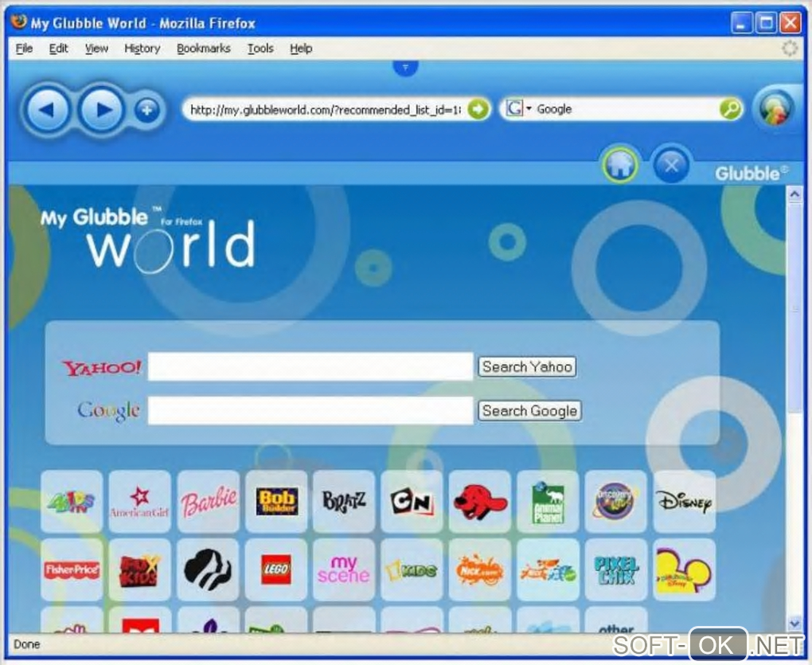812x665 pixels.
Task: Click the green magnifier search icon
Action: 730,109
